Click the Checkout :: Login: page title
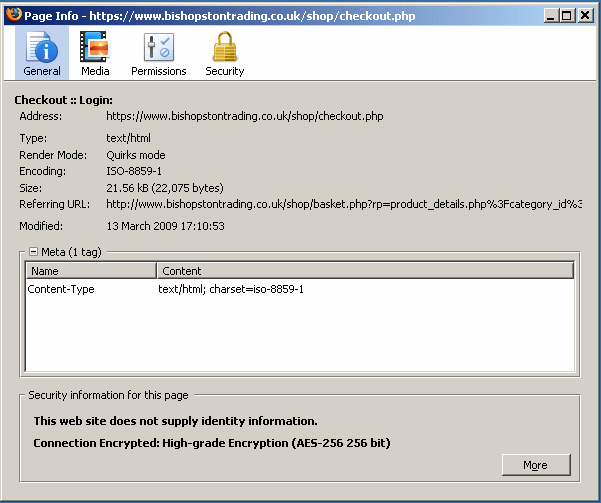This screenshot has width=601, height=503. click(64, 100)
